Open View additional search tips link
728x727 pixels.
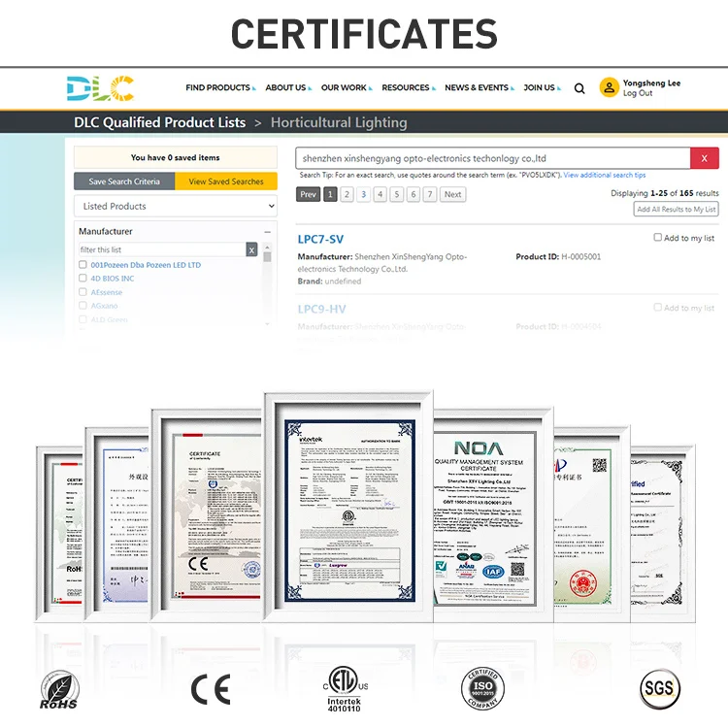tap(605, 175)
